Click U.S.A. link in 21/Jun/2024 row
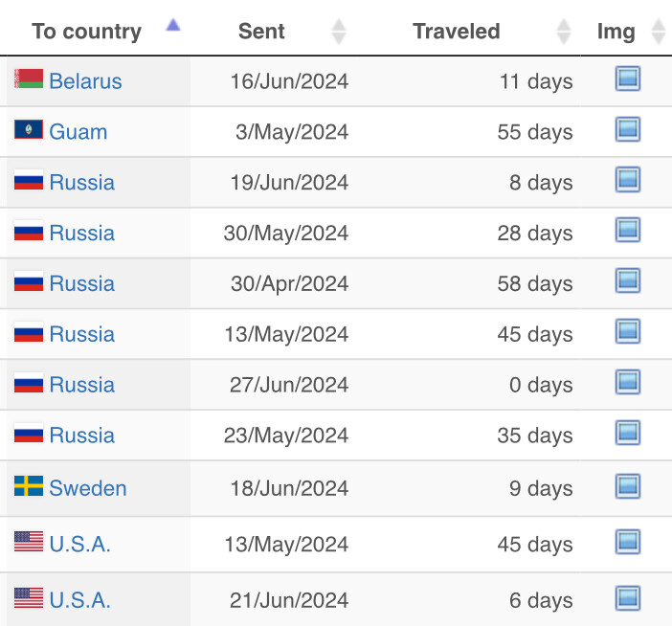Image resolution: width=672 pixels, height=626 pixels. pyautogui.click(x=79, y=600)
